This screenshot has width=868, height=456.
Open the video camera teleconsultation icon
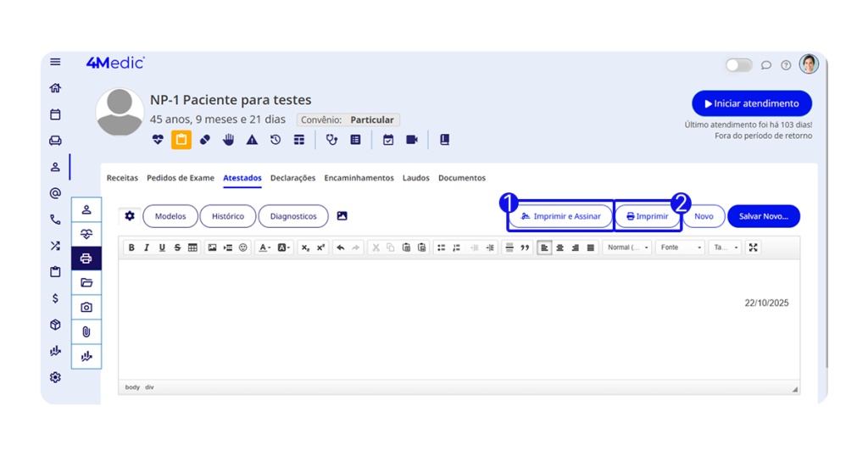(412, 140)
